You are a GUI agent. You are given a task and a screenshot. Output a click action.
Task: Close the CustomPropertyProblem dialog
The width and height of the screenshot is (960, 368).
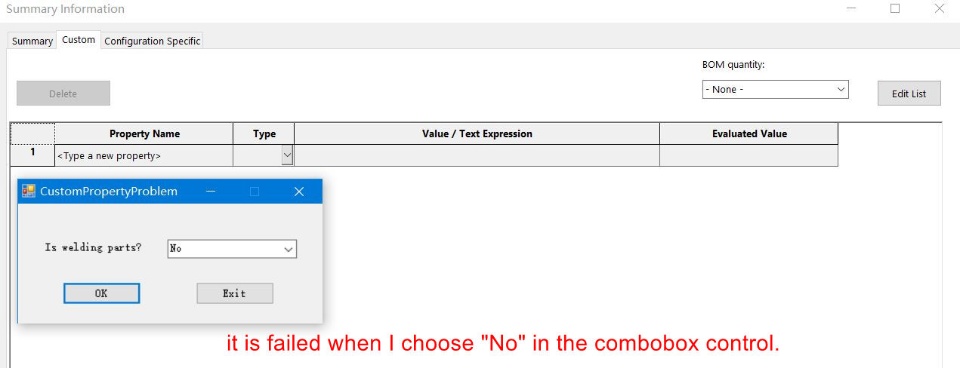coord(299,192)
